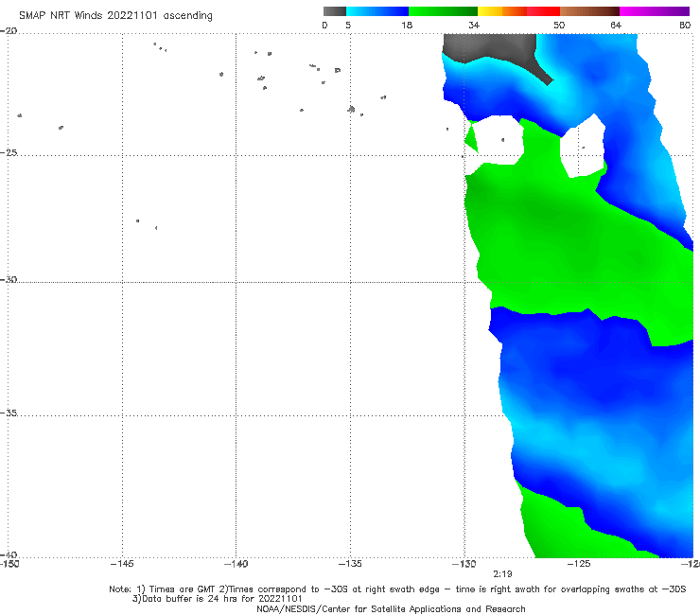Click the latitude label '-30' on the left axis
The width and height of the screenshot is (700, 615).
pos(9,279)
